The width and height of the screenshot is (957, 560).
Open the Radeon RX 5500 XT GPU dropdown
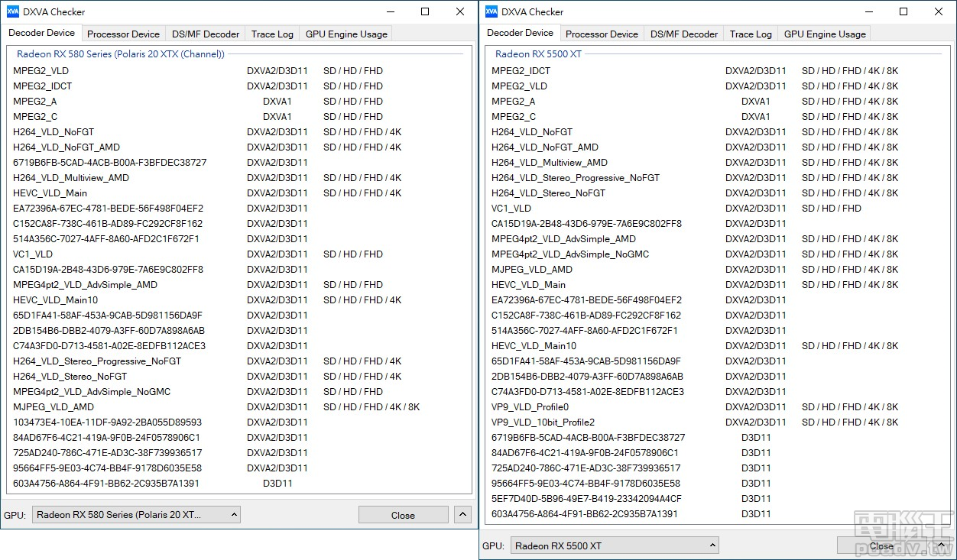tap(615, 545)
